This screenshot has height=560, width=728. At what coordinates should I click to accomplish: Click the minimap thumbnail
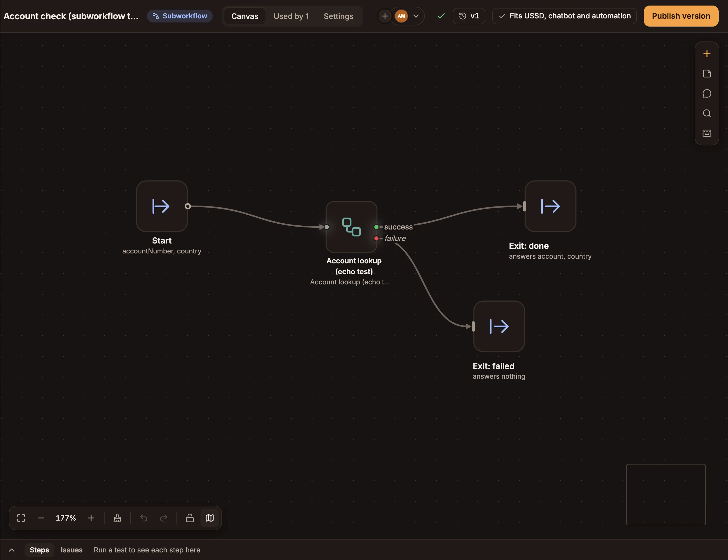click(x=666, y=495)
